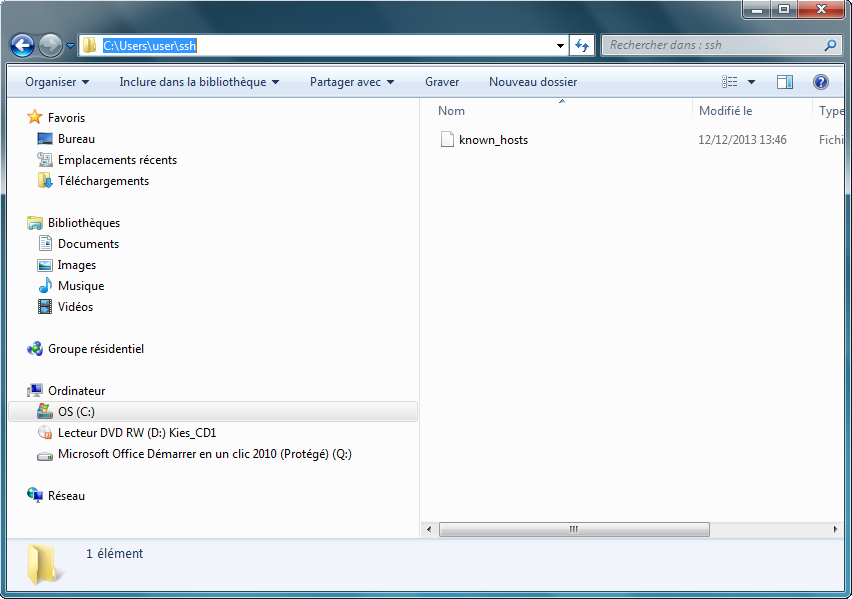
Task: Click the refresh button beside address bar
Action: tap(582, 45)
